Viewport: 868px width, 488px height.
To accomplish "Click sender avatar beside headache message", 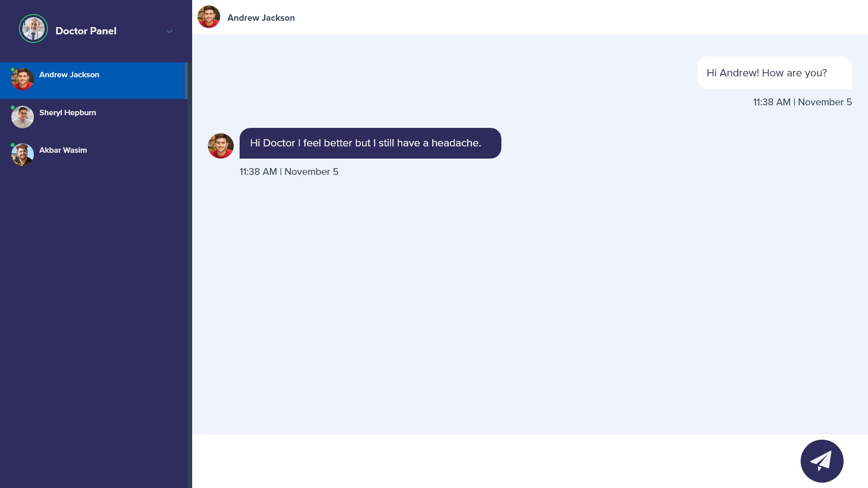I will [x=221, y=146].
